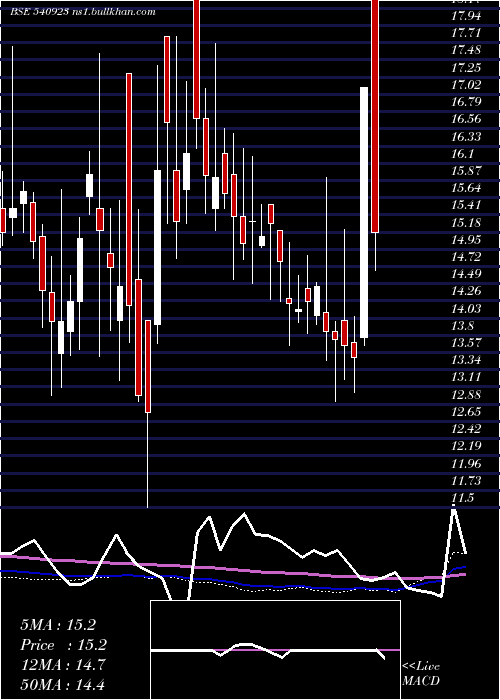Click the 15.18 price axis label
The height and width of the screenshot is (700, 500).
tap(466, 223)
